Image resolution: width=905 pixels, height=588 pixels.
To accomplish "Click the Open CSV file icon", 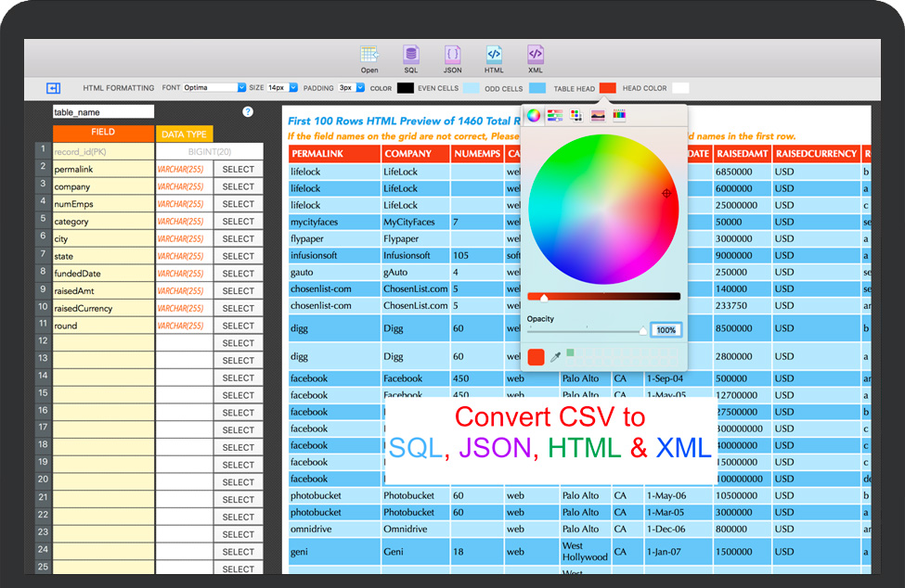I will coord(369,55).
